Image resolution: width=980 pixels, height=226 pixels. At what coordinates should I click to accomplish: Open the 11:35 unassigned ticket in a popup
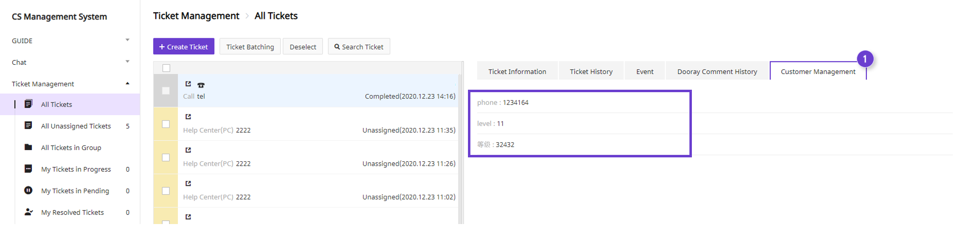pyautogui.click(x=188, y=117)
